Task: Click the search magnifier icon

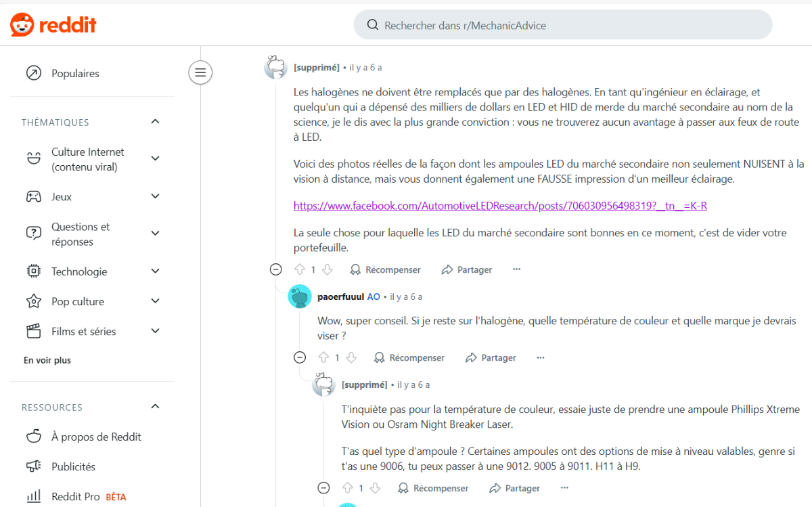Action: (x=372, y=25)
